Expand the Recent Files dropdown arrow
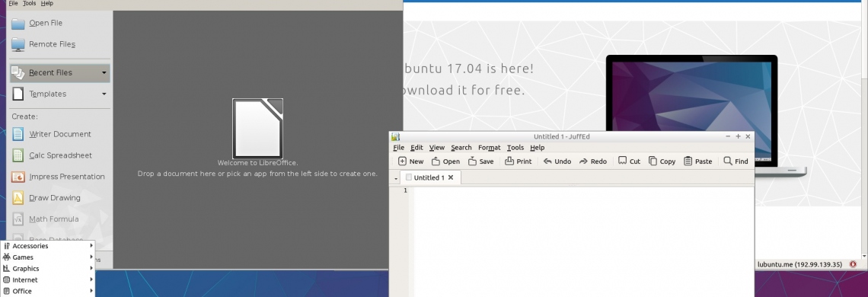The height and width of the screenshot is (297, 868). tap(104, 72)
